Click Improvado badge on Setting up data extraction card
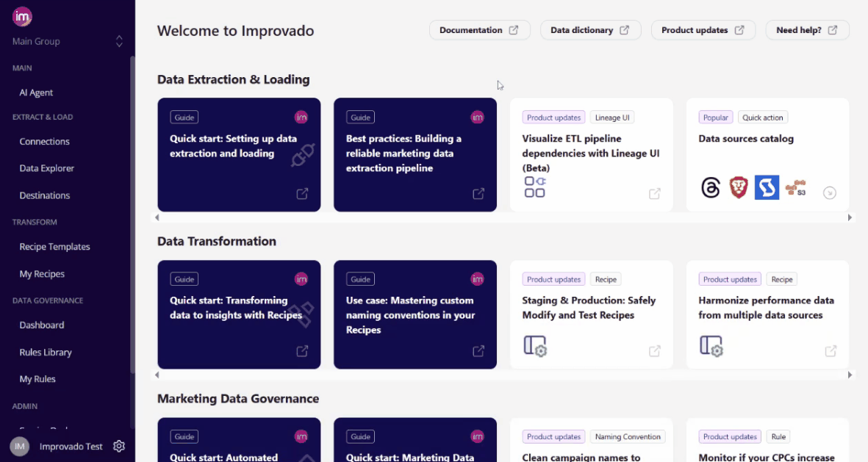Screen dimensions: 868x462 coord(301,118)
